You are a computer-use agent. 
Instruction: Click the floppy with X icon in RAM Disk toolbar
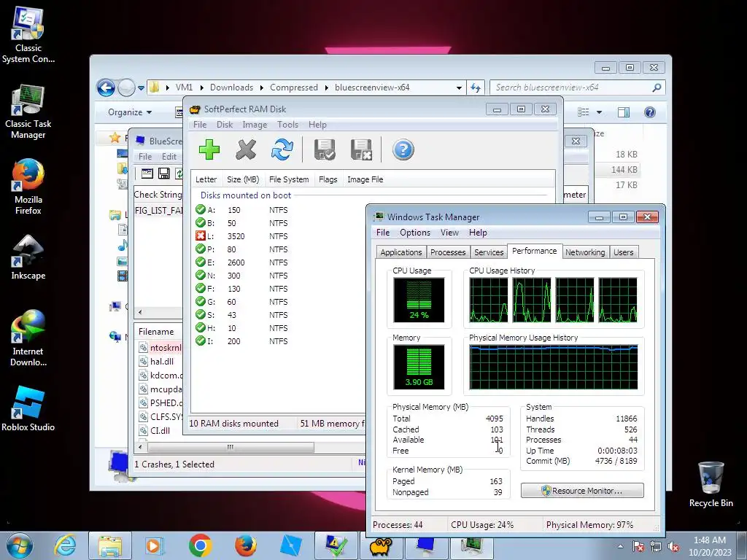point(361,149)
